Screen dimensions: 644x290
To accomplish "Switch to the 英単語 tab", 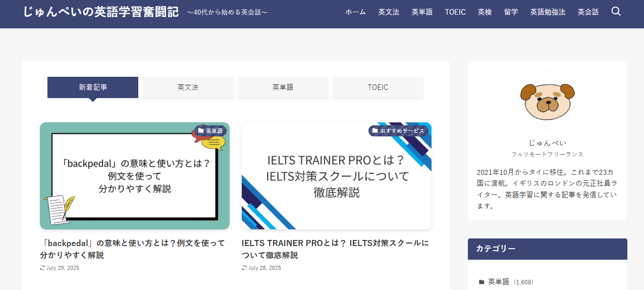I will pos(283,87).
